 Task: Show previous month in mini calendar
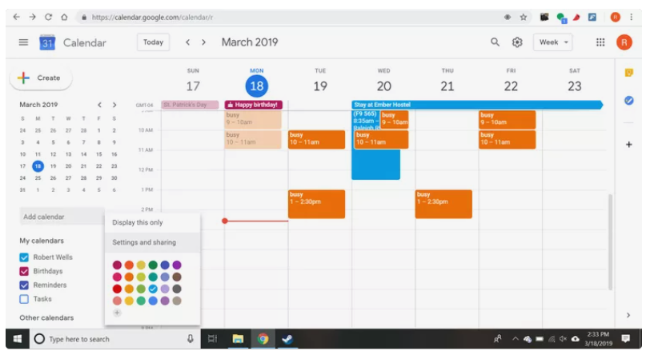pyautogui.click(x=99, y=105)
